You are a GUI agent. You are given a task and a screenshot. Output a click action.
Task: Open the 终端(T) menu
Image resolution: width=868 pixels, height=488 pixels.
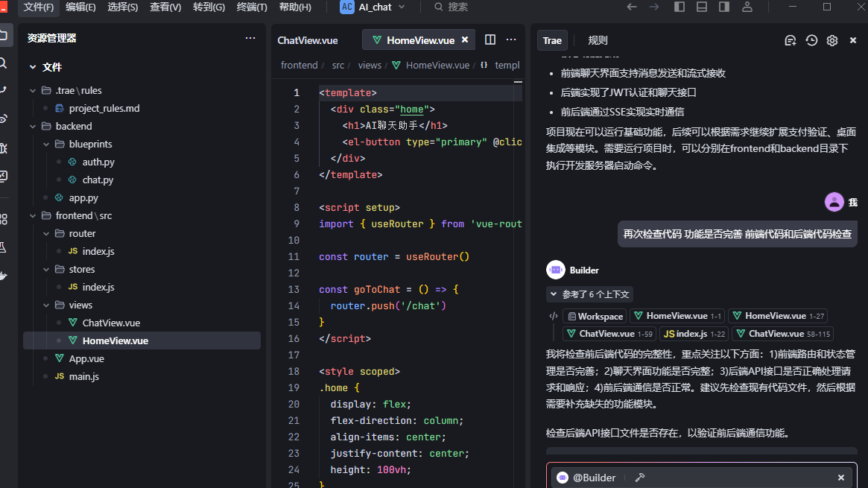251,7
